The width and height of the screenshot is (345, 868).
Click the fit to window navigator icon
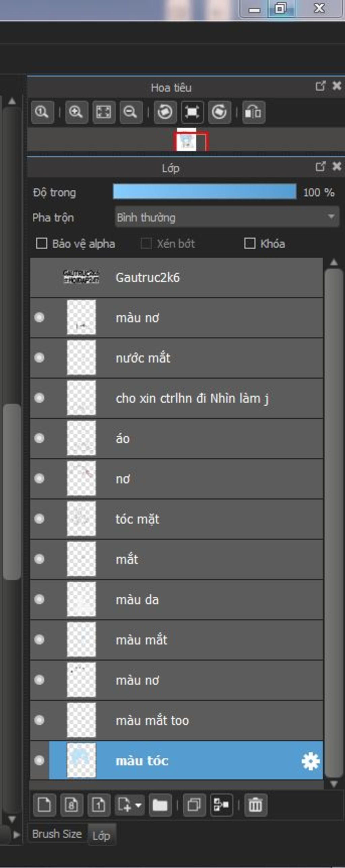pos(103,112)
